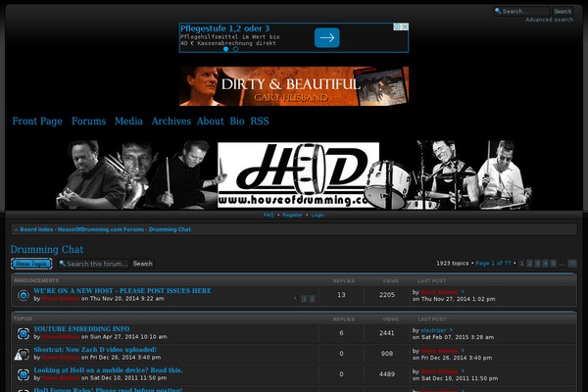
Task: Click the sticky icon beside YOUTUBE EMBEDDING INFO
Action: pos(24,333)
